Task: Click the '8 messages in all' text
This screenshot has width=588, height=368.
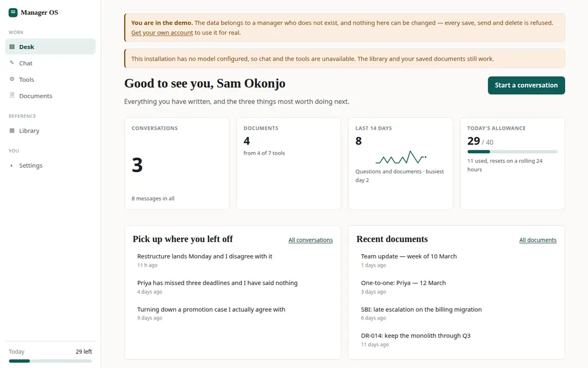Action: tap(153, 198)
